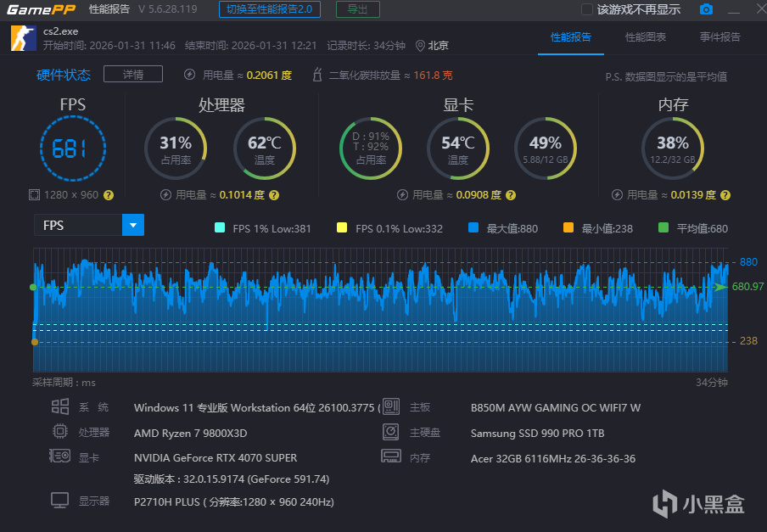Click the FPS 681 circular gauge
This screenshot has height=532, width=767.
pos(72,148)
